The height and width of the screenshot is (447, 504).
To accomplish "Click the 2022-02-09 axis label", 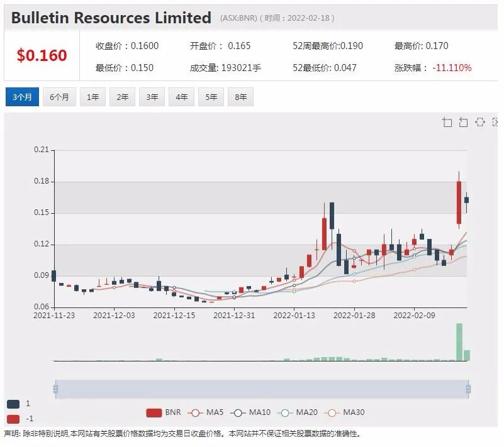I will pyautogui.click(x=414, y=316).
